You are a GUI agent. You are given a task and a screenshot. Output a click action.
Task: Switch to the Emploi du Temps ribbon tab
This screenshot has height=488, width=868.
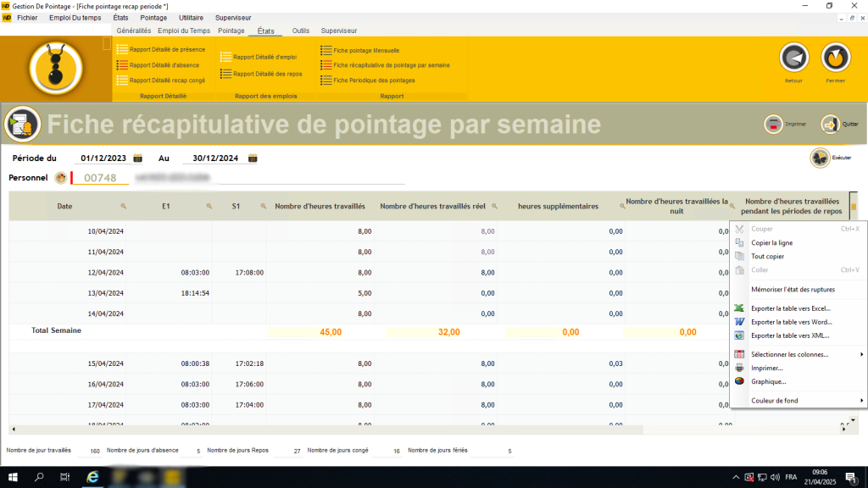click(184, 30)
